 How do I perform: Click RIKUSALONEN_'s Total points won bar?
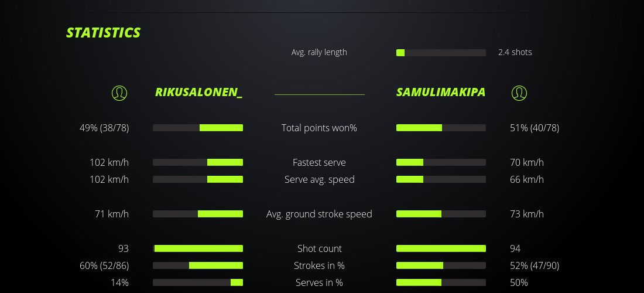click(198, 128)
